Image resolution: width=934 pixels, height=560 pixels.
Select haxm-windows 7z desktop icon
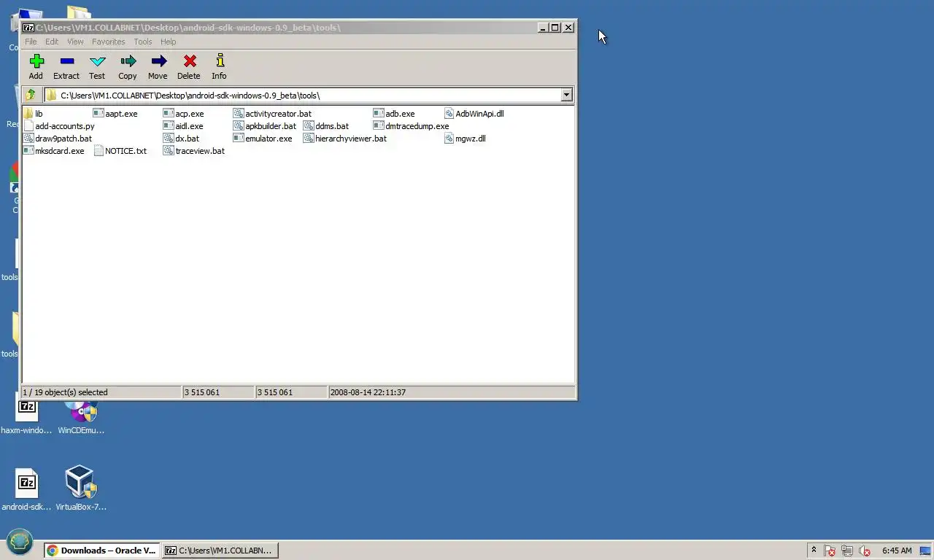tap(26, 416)
